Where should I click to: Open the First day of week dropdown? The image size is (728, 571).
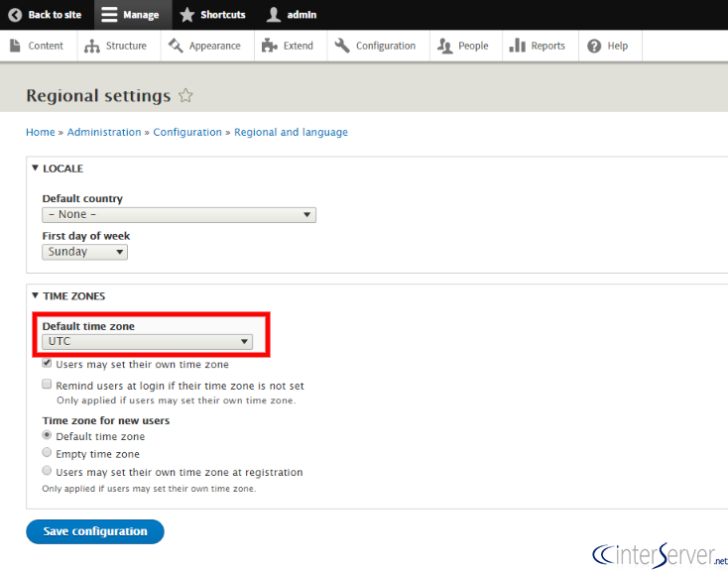coord(85,252)
